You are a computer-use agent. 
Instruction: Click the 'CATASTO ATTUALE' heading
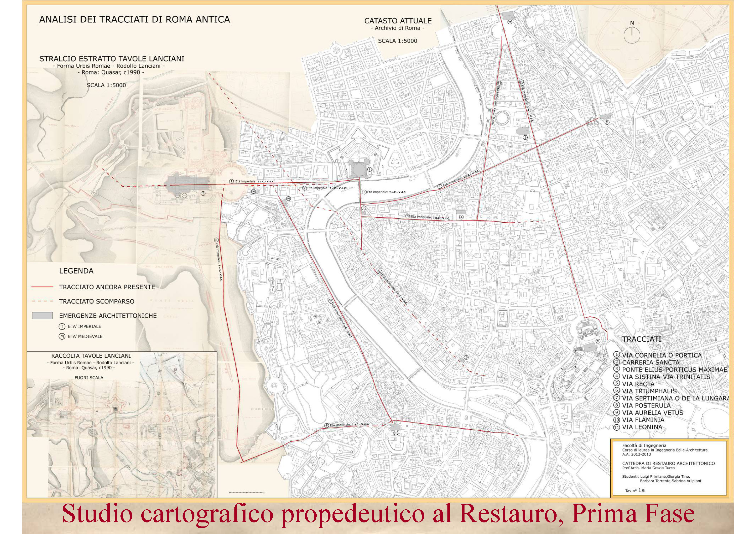click(398, 21)
